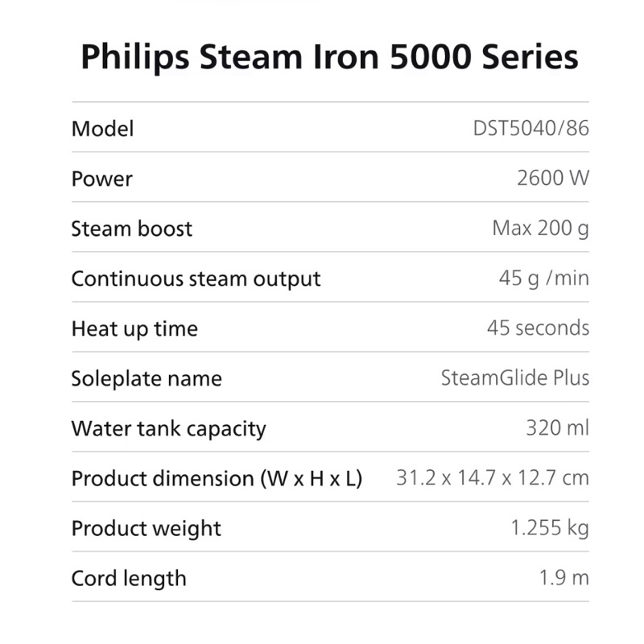The image size is (644, 644).
Task: Select the 1.9 m cord length value
Action: pyautogui.click(x=564, y=578)
